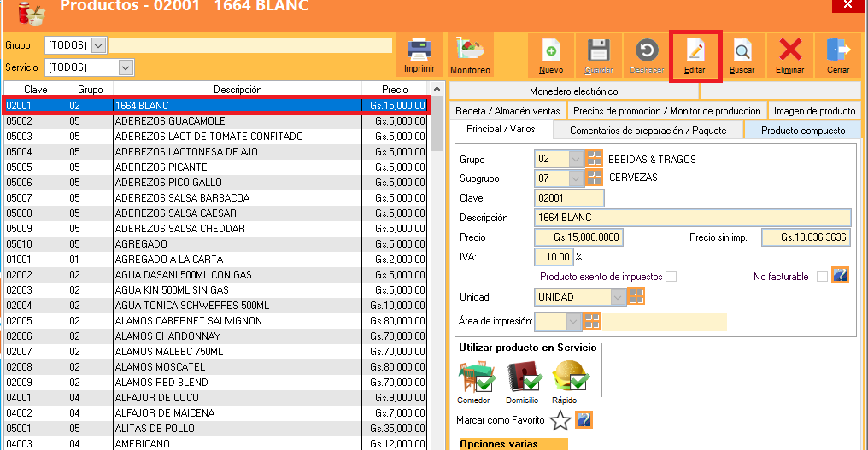Open the Subgrupo 07 dropdown
The height and width of the screenshot is (450, 868).
click(x=576, y=178)
